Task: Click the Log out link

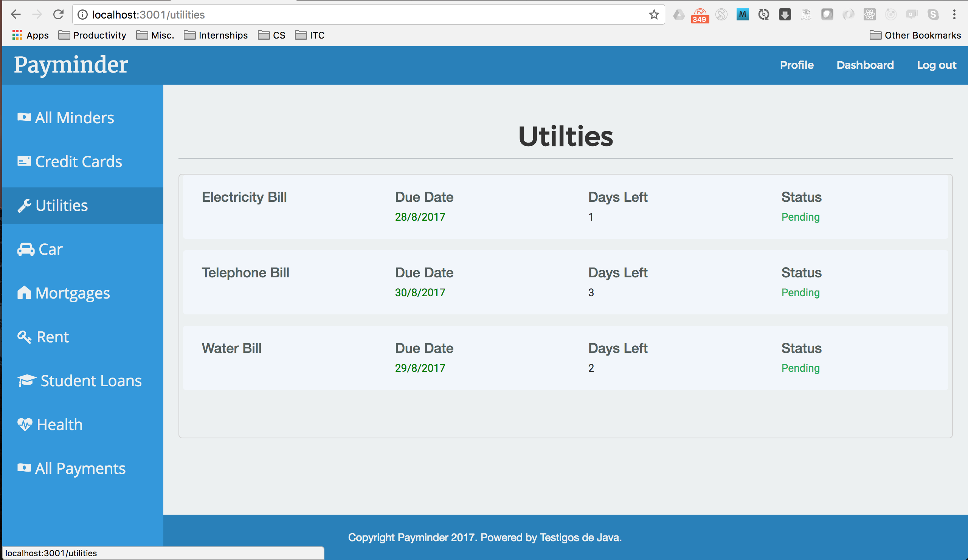Action: click(937, 65)
